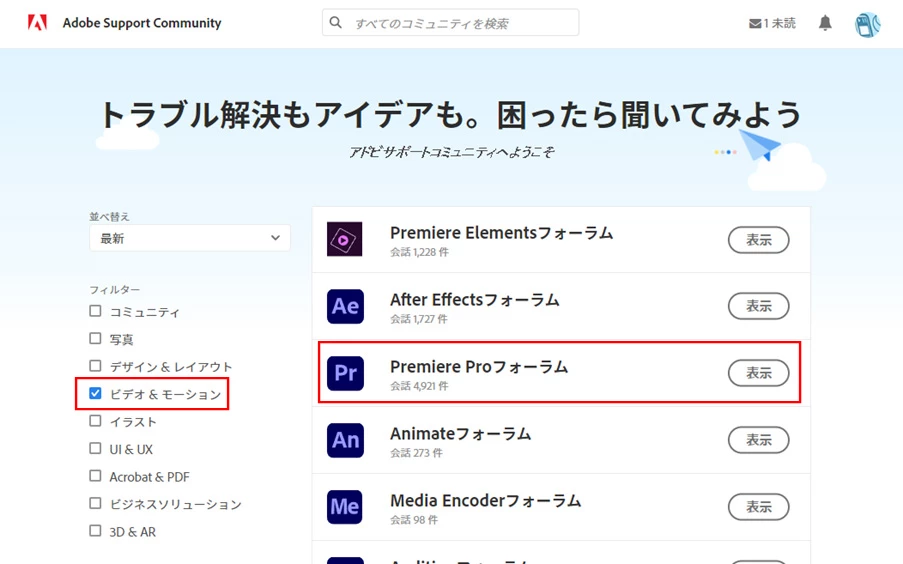903x564 pixels.
Task: Click the 会話 273 件 count text
Action: coord(416,453)
